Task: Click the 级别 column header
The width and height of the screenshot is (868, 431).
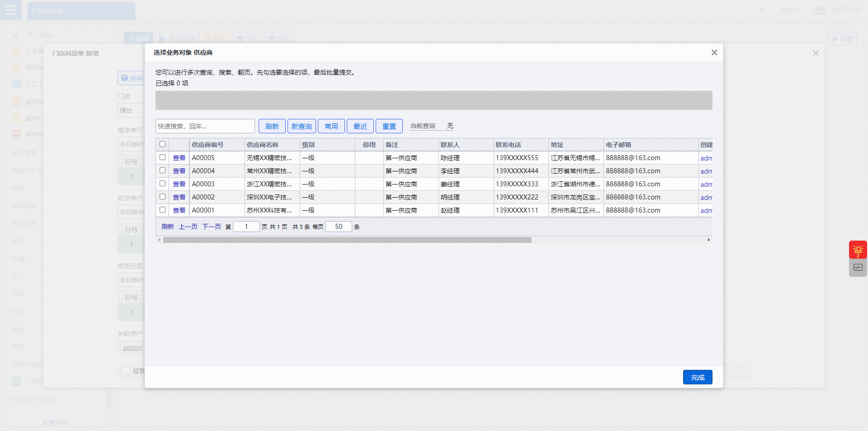Action: tap(327, 145)
